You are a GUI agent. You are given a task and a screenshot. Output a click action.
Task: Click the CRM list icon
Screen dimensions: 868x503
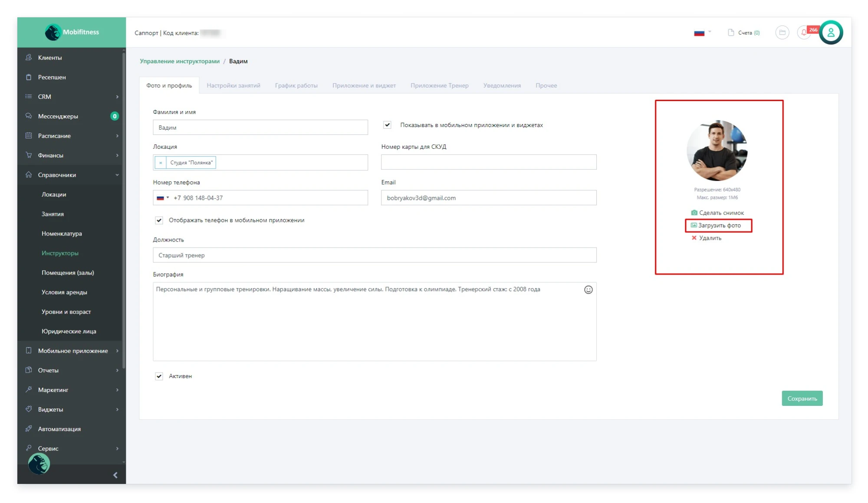coord(29,97)
